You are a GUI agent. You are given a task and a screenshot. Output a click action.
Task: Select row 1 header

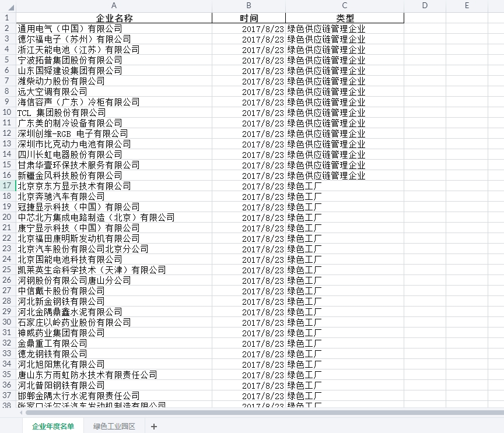7,18
